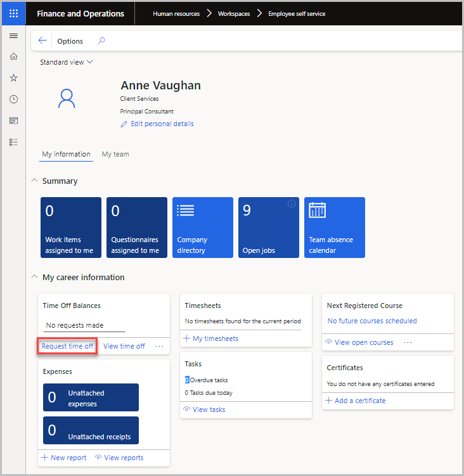Collapse My career information section
Screen dimensions: 464x476
35,276
